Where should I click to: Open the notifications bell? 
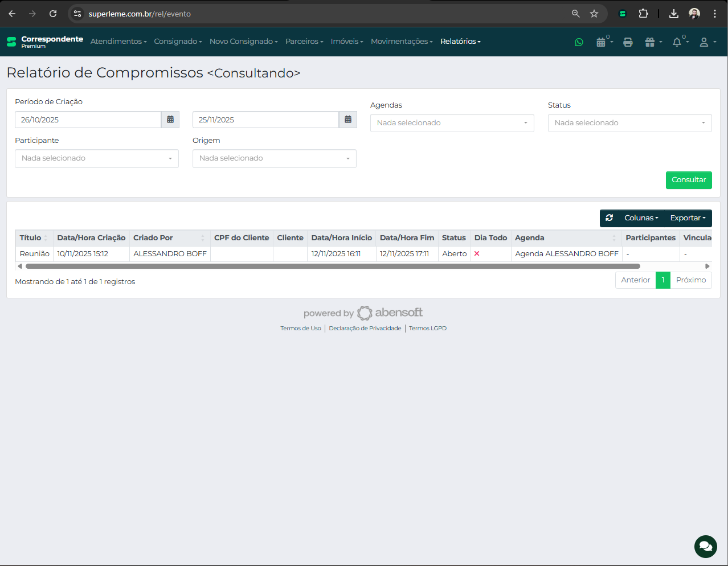pos(677,42)
